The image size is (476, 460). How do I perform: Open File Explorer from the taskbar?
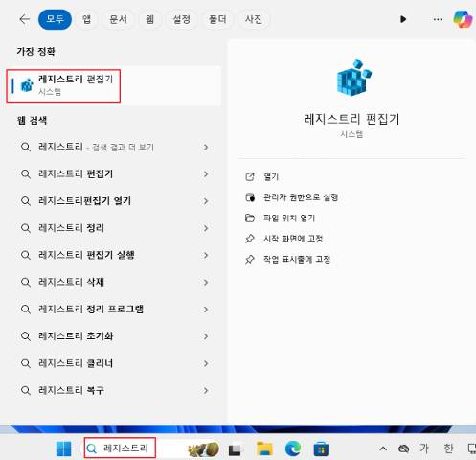point(264,448)
